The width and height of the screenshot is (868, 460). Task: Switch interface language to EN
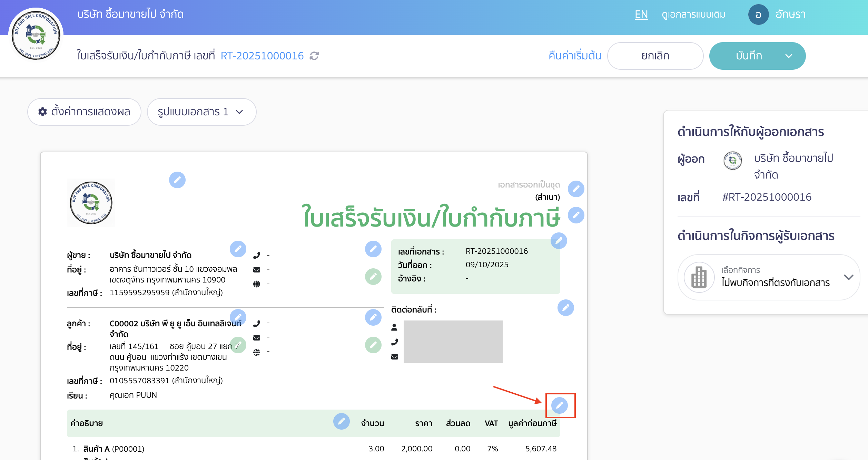point(641,15)
